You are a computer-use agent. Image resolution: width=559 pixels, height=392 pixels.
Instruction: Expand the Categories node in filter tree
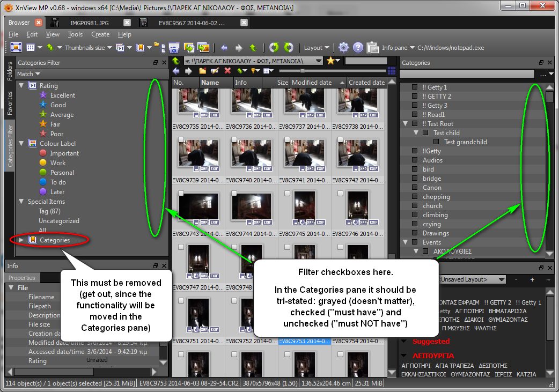(x=21, y=240)
